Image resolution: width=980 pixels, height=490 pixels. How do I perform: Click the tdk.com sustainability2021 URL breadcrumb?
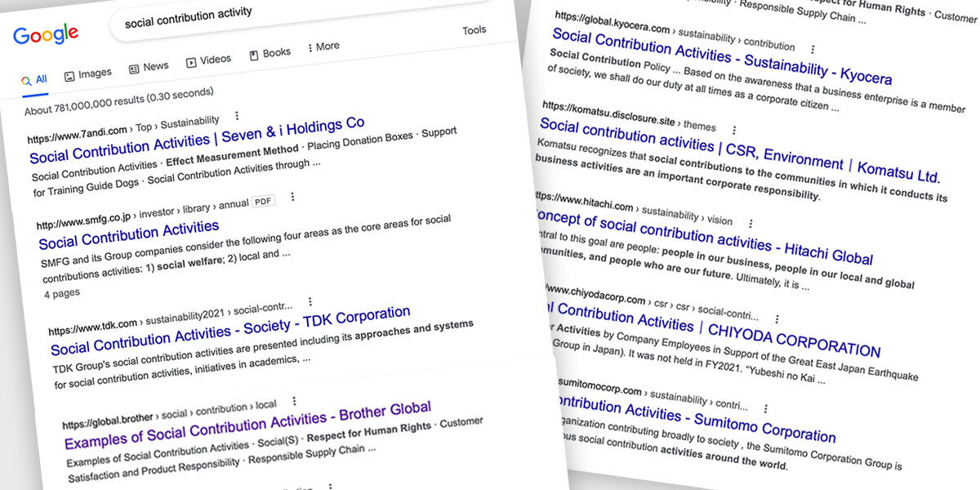point(170,318)
